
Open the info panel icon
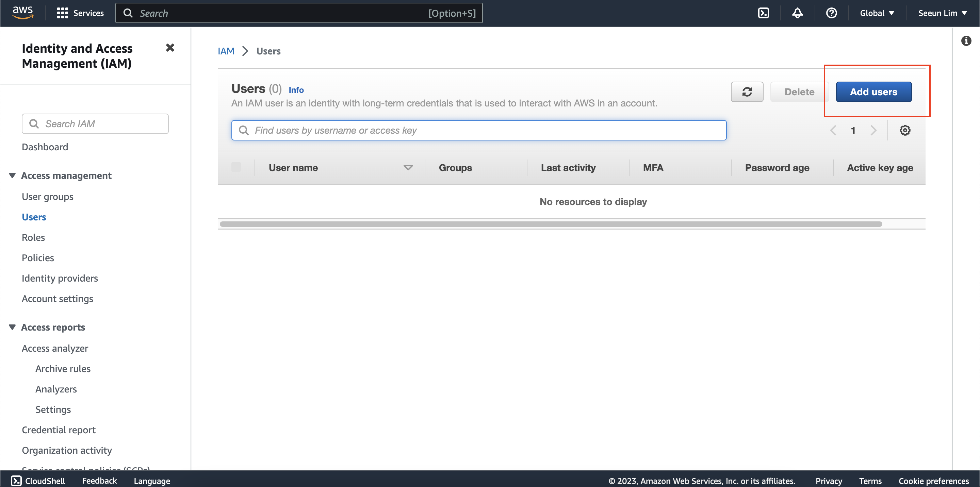[x=966, y=41]
